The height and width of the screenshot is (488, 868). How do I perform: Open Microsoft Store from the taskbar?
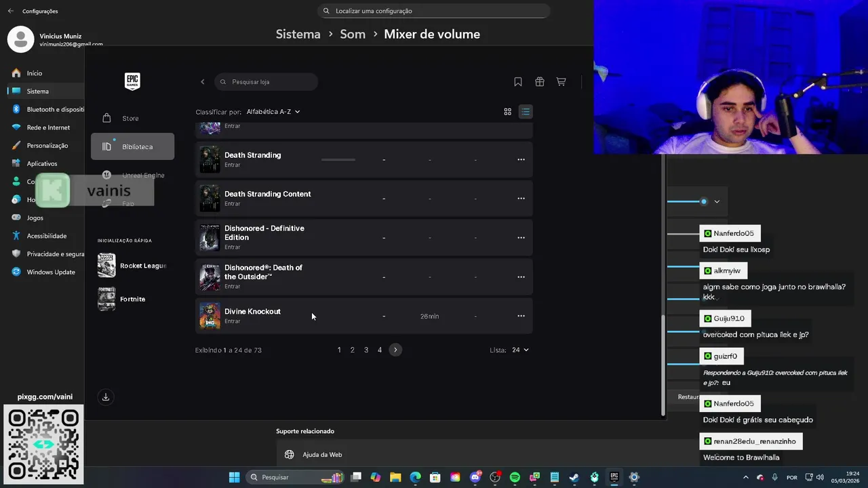[435, 477]
